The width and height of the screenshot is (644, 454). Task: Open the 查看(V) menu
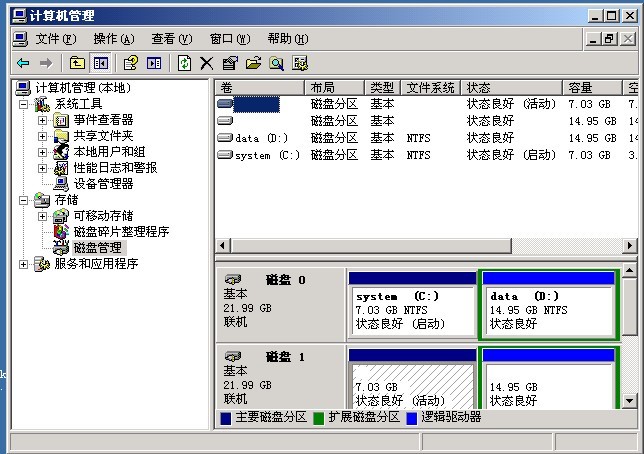(x=171, y=39)
